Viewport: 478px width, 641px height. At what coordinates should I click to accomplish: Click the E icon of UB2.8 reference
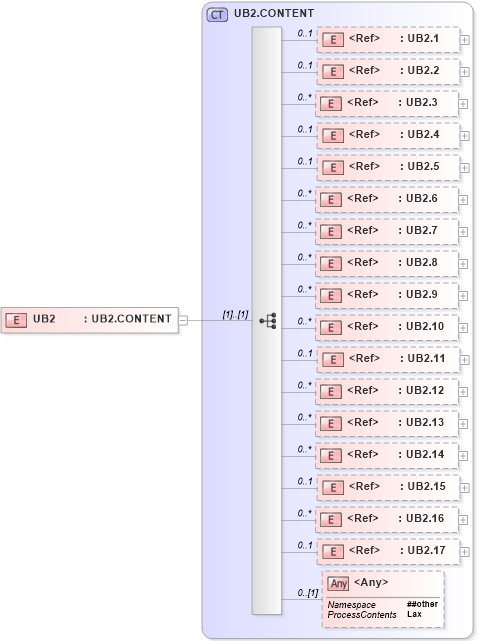point(331,264)
